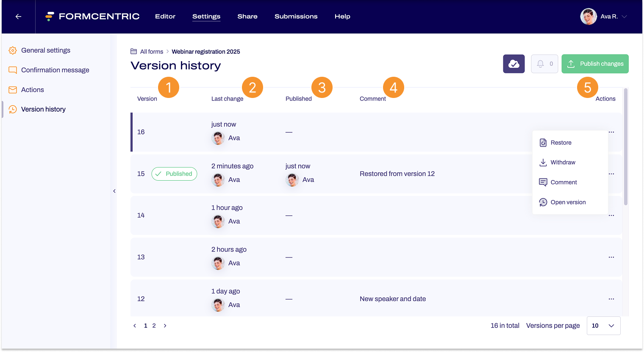Collapse the sidebar with the chevron
This screenshot has height=352, width=644.
114,191
